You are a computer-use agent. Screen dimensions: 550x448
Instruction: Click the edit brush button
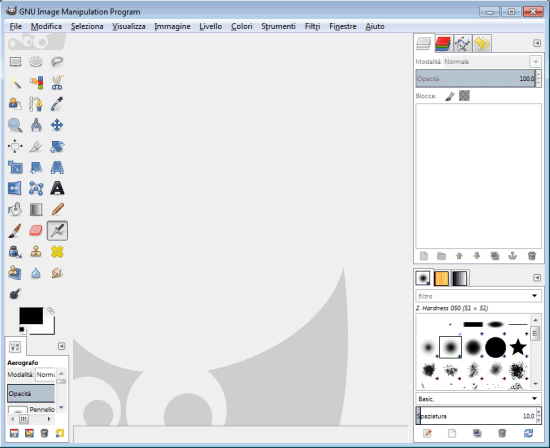pos(427,433)
